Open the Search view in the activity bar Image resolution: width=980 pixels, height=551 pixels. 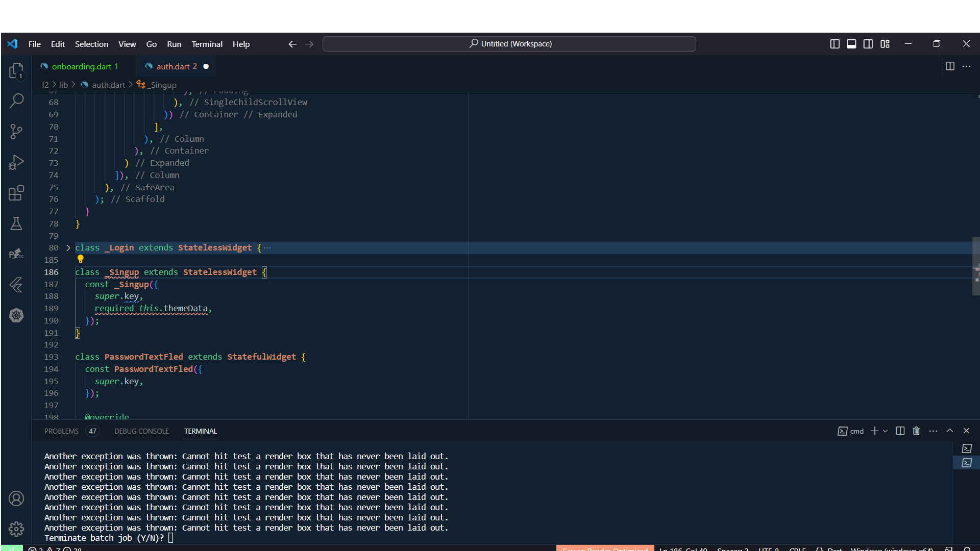pyautogui.click(x=16, y=101)
